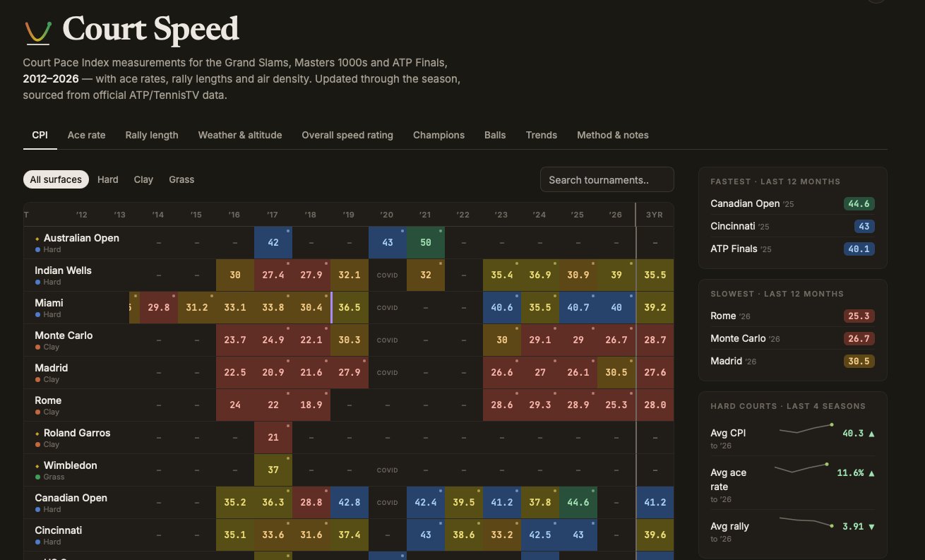Open Canadian Open in Fastest list
This screenshot has height=560, width=925.
coord(745,203)
